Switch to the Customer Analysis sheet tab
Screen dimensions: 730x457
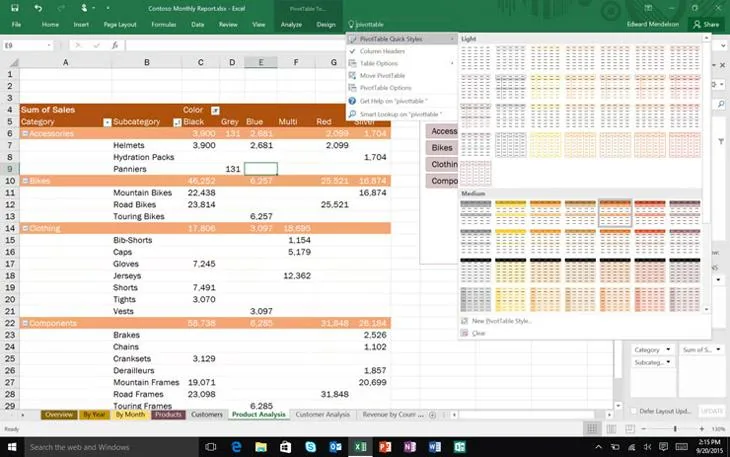(323, 414)
